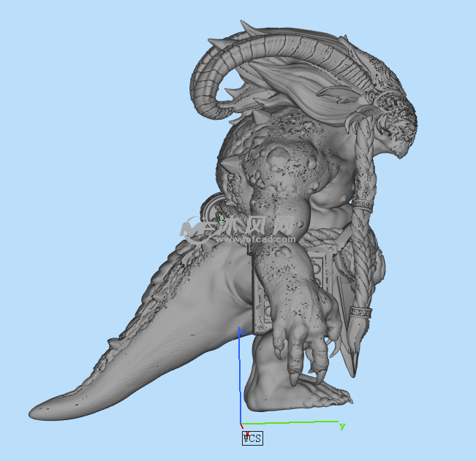This screenshot has height=461, width=476.
Task: Click the WCS label box
Action: (252, 438)
